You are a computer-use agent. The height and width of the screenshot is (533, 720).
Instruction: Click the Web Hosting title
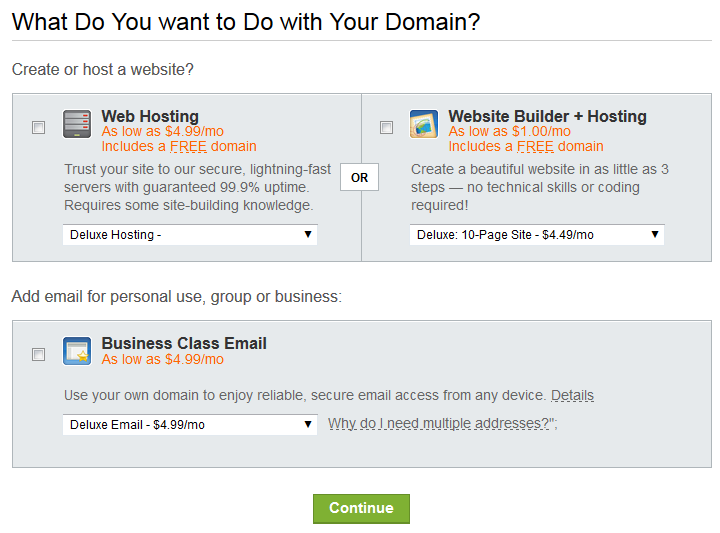(x=150, y=116)
